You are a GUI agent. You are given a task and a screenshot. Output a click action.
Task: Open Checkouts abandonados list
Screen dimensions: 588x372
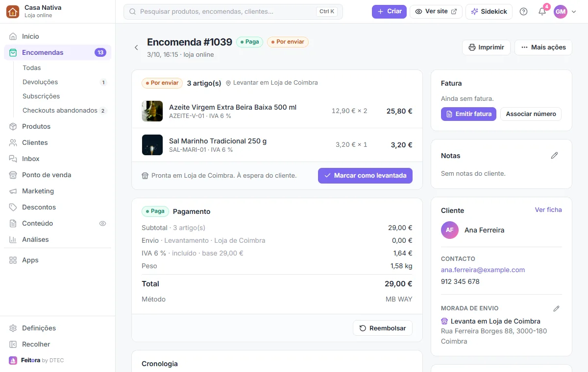(60, 110)
